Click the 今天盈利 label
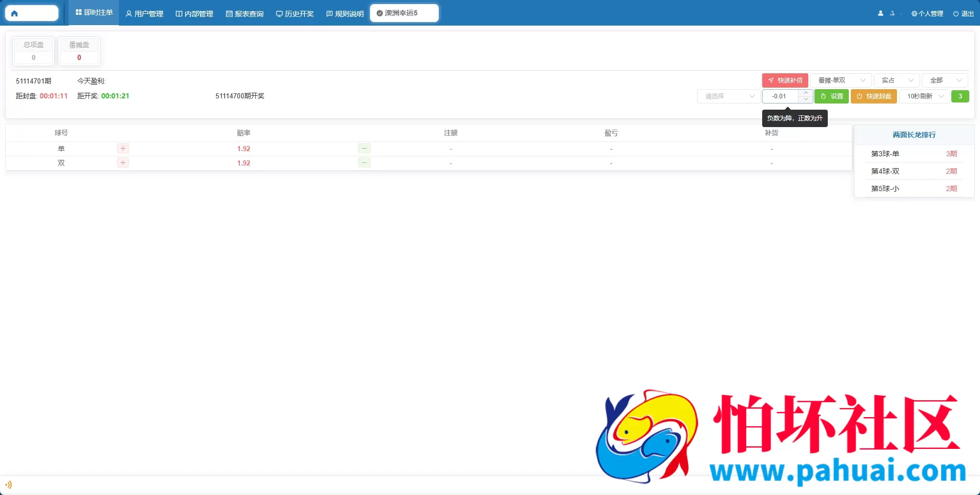 [91, 81]
